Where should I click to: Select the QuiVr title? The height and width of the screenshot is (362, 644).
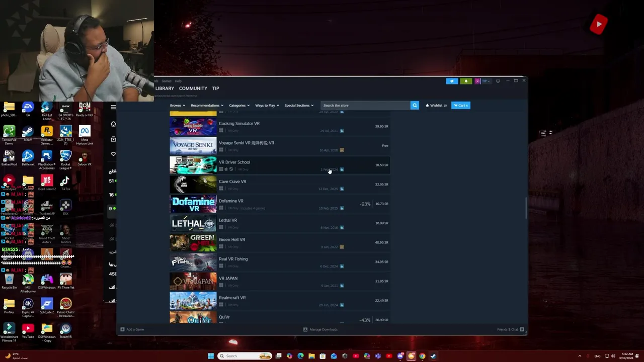(224, 317)
